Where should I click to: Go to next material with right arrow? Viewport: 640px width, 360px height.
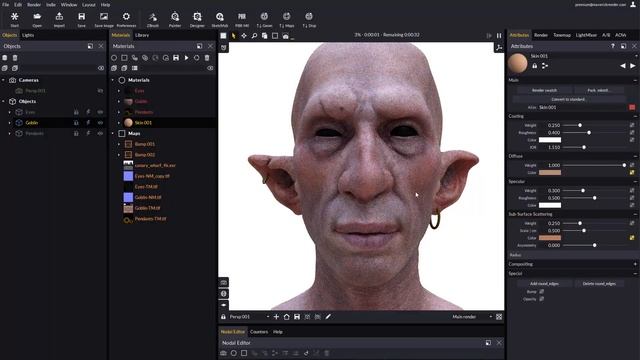point(633,66)
